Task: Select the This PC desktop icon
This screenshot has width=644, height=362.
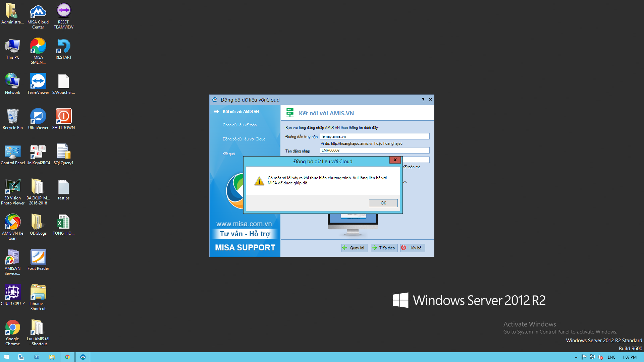Action: (x=12, y=49)
